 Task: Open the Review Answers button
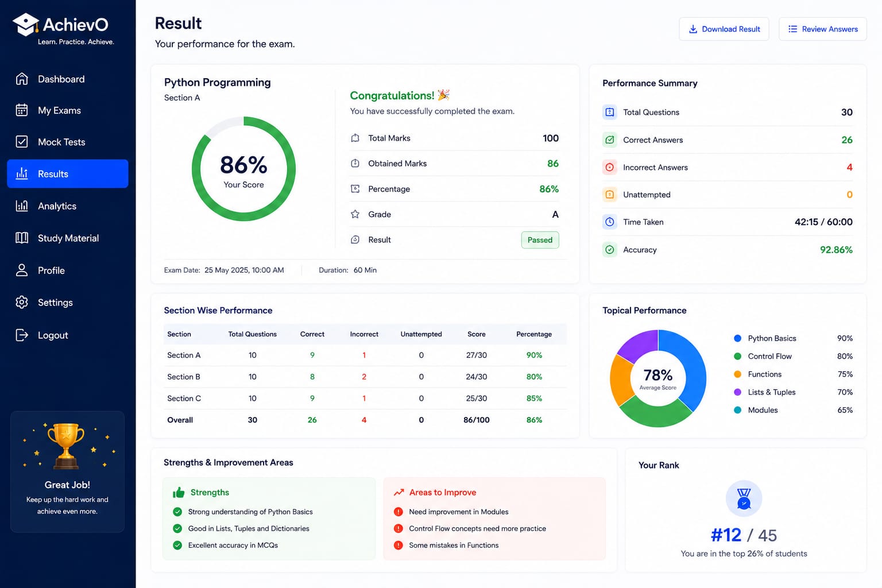point(823,29)
